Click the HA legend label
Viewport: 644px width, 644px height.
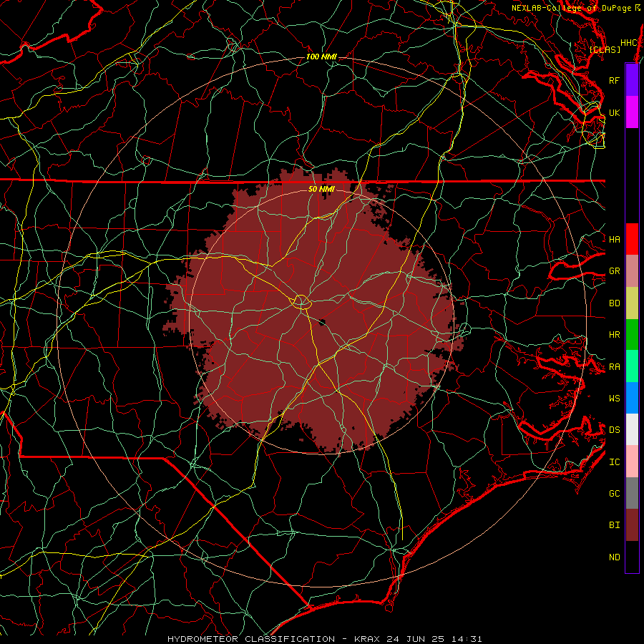(614, 239)
